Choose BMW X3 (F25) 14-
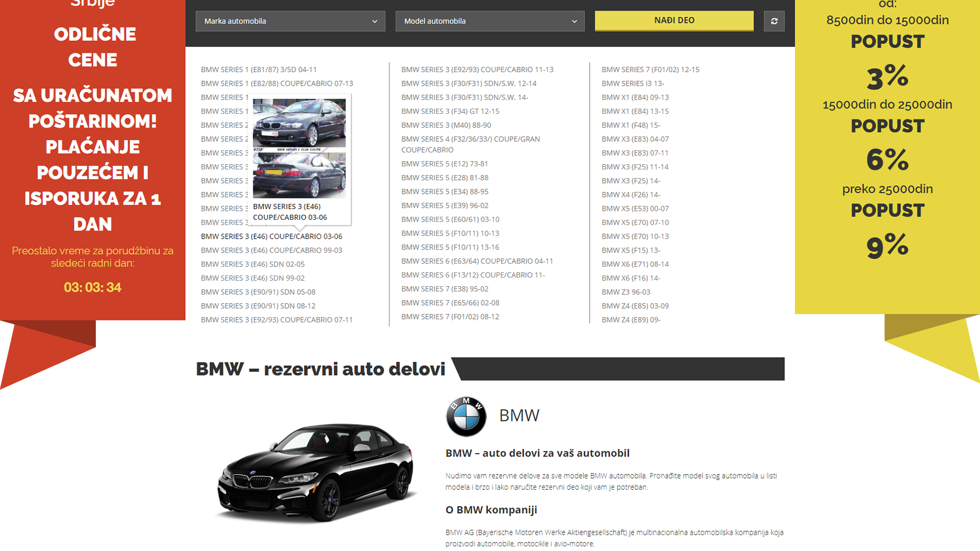This screenshot has height=551, width=980. click(631, 181)
